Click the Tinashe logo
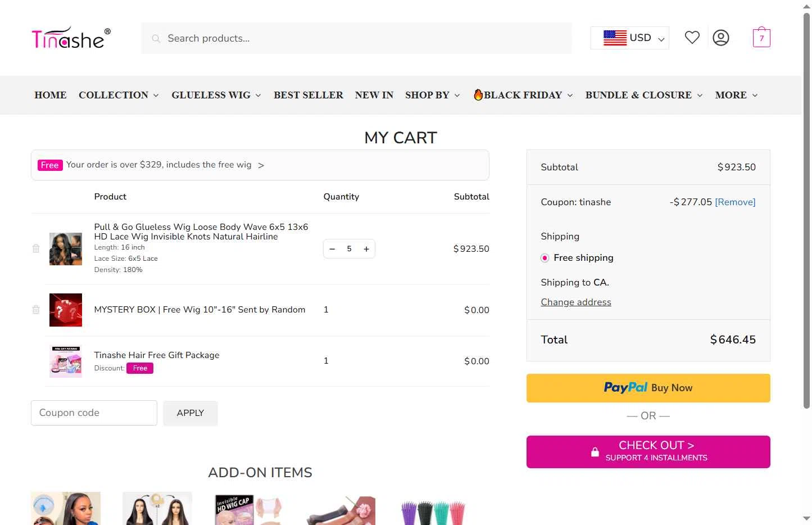 [71, 38]
